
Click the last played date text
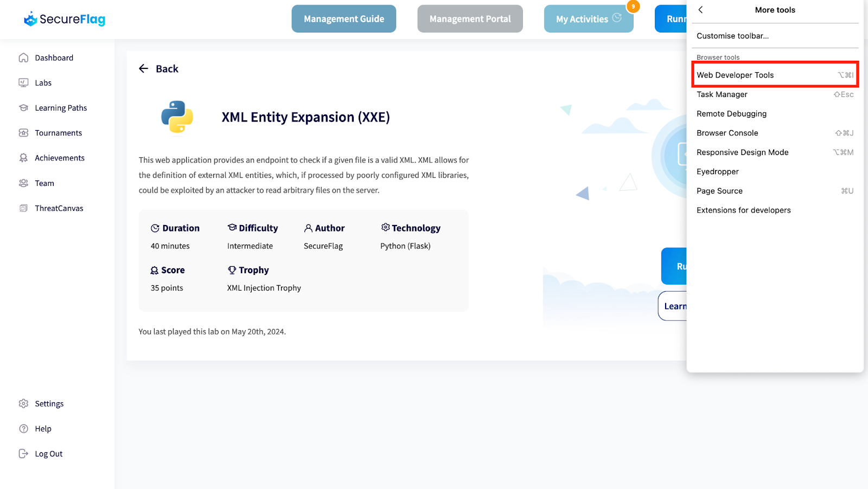tap(212, 332)
